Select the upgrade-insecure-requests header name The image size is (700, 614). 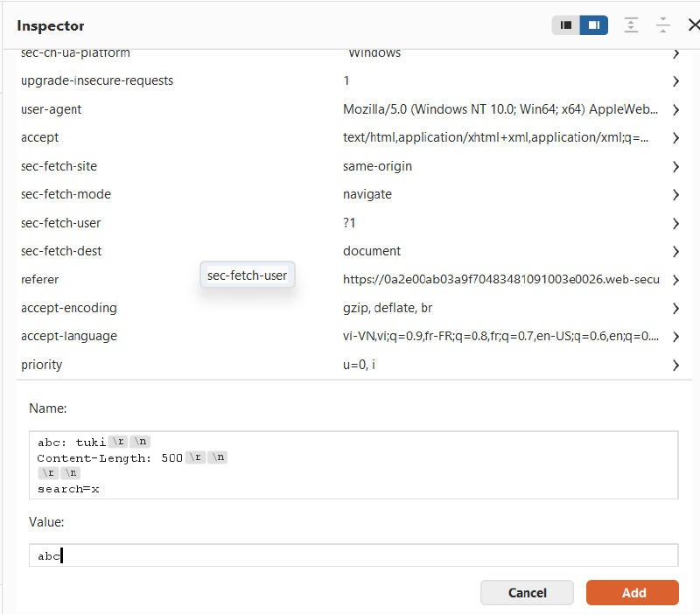point(97,80)
